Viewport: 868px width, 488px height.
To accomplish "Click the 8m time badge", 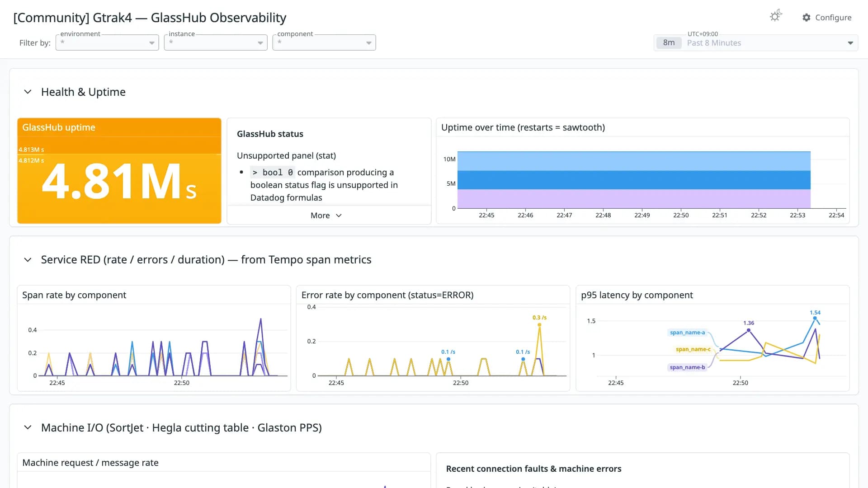I will [x=669, y=43].
